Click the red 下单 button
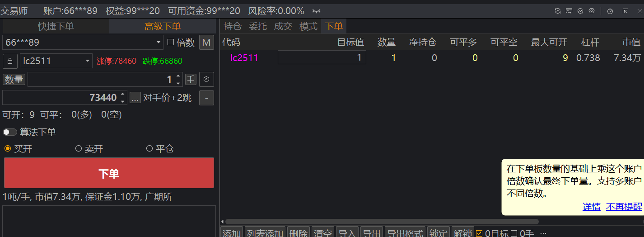The width and height of the screenshot is (644, 237). [109, 173]
